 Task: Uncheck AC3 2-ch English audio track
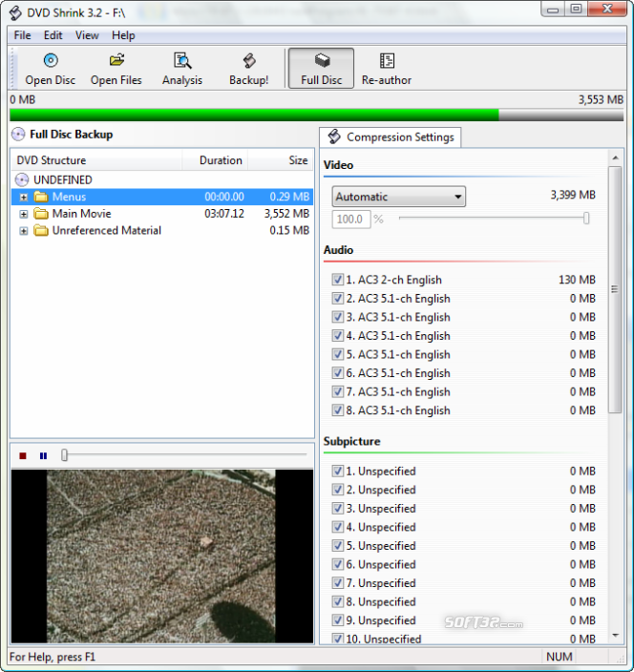[x=338, y=280]
